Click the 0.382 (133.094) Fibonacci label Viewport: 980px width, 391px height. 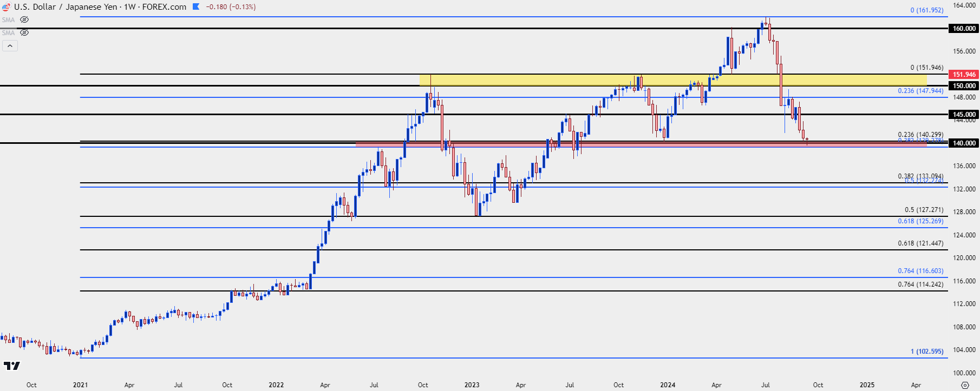(920, 176)
